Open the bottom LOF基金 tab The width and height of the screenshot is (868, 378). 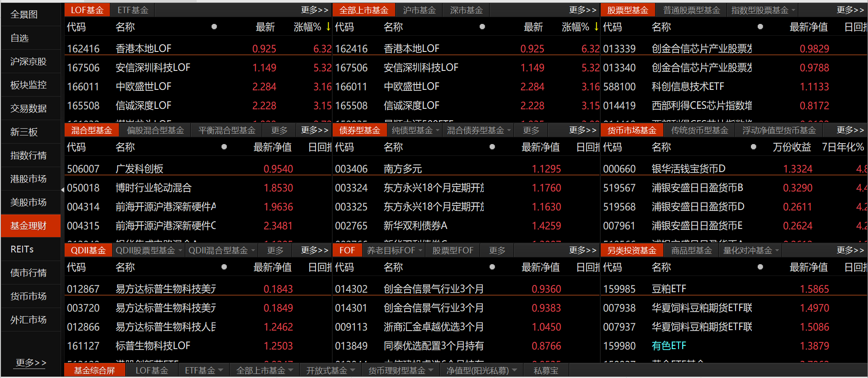(x=152, y=370)
